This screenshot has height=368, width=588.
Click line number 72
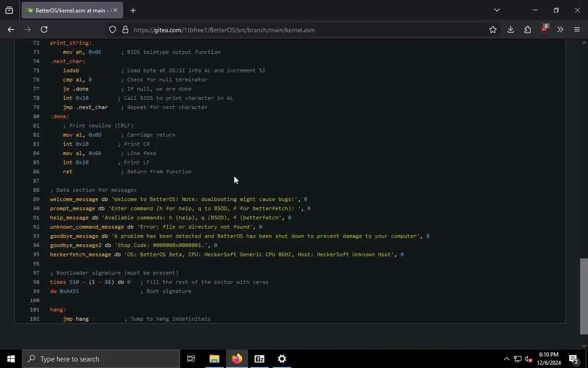click(x=36, y=43)
